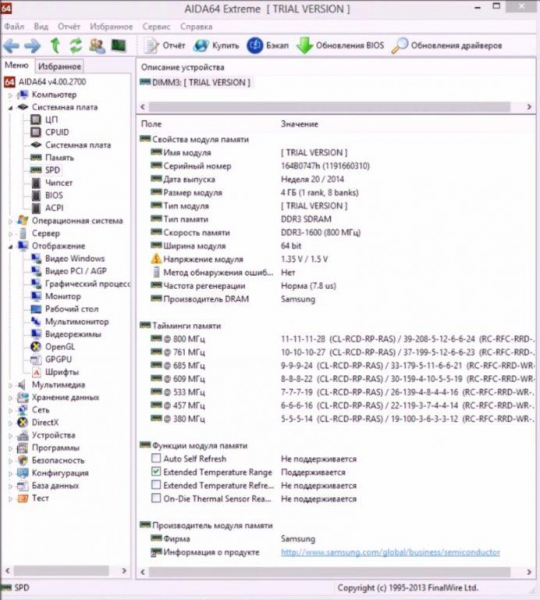Go up one level with green arrow
This screenshot has width=540, height=600.
tap(55, 46)
